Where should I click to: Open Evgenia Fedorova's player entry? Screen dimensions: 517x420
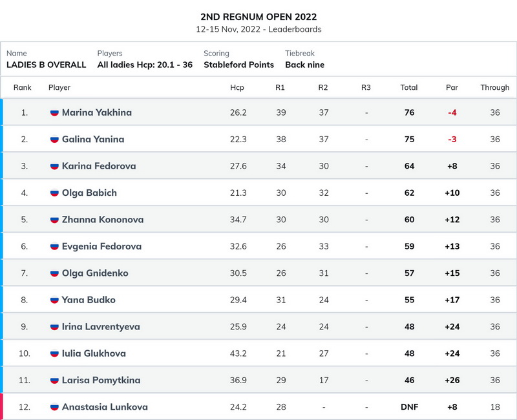tap(101, 246)
